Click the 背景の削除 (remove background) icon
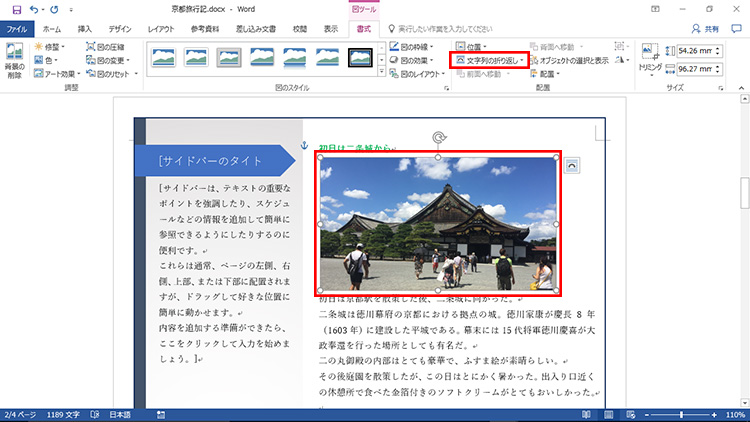Screen dimensions: 750x422 14,62
